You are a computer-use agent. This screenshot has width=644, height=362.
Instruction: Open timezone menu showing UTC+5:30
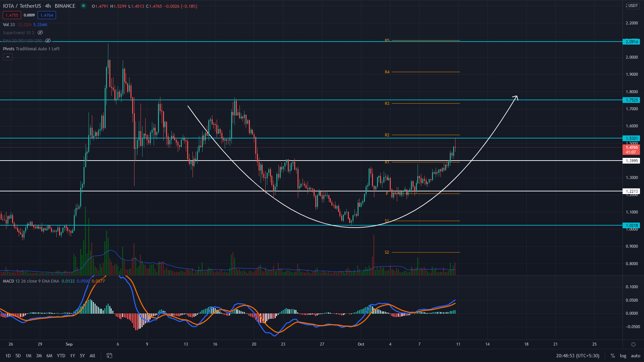click(578, 356)
